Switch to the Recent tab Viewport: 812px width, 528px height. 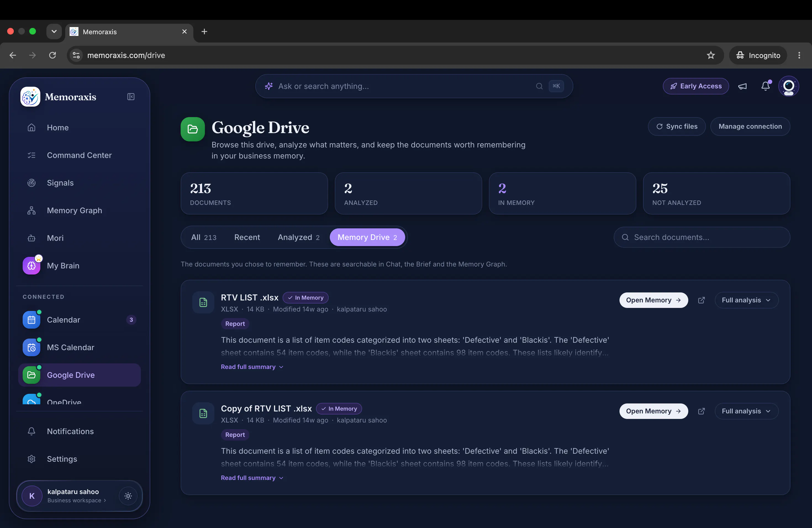coord(247,237)
